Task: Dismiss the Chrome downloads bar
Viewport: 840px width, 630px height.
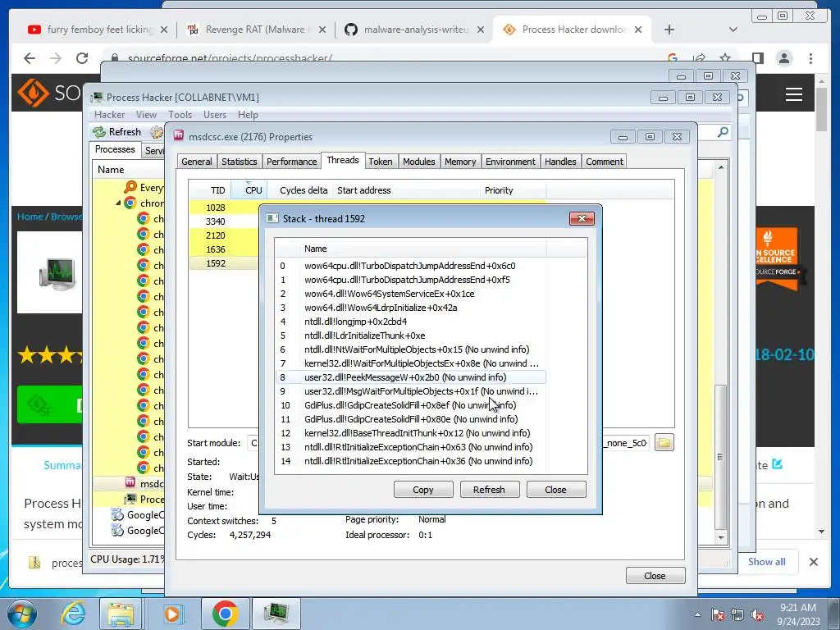Action: pos(813,561)
